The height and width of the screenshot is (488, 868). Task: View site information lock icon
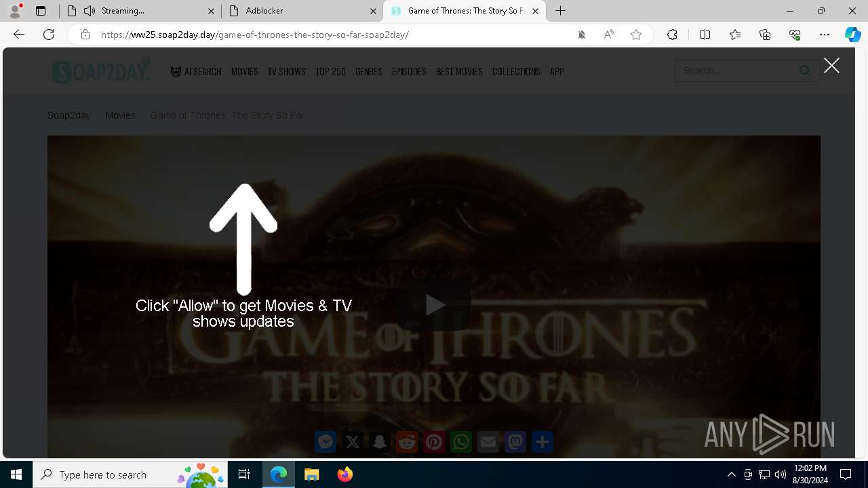coord(85,35)
